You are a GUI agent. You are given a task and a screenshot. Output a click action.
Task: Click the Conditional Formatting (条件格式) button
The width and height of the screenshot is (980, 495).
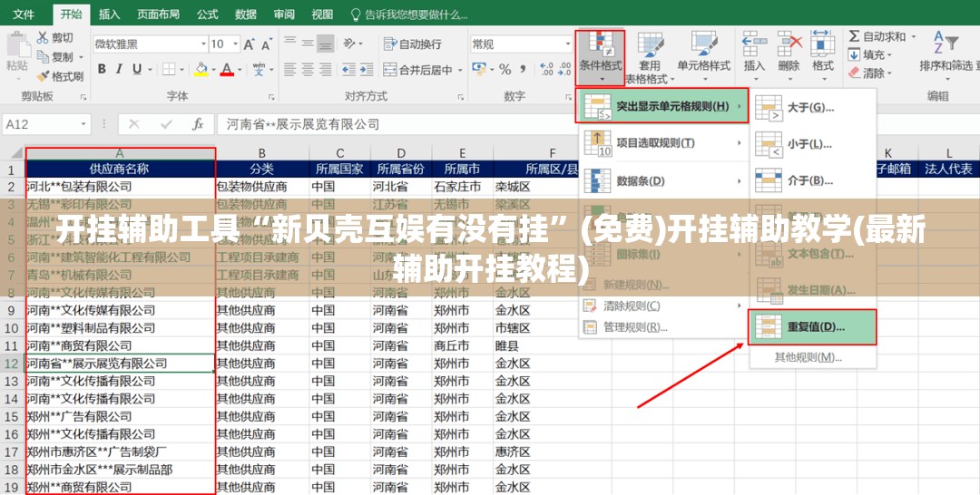coord(600,57)
